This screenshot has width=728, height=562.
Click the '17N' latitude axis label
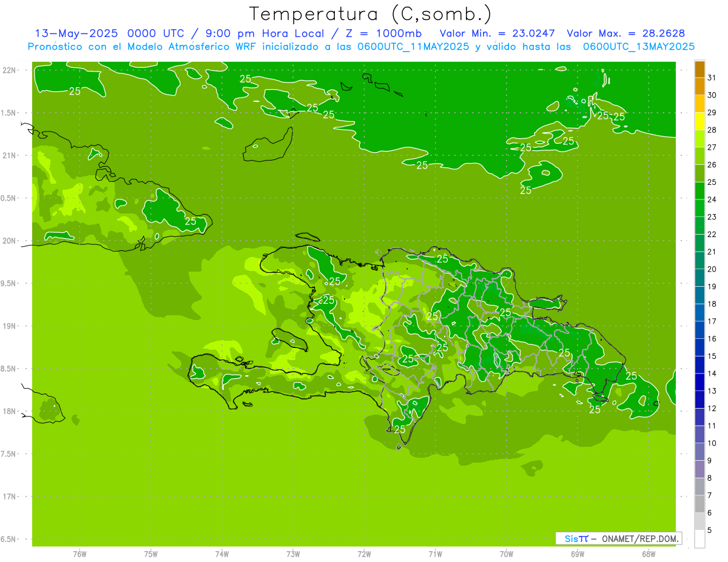tap(10, 497)
